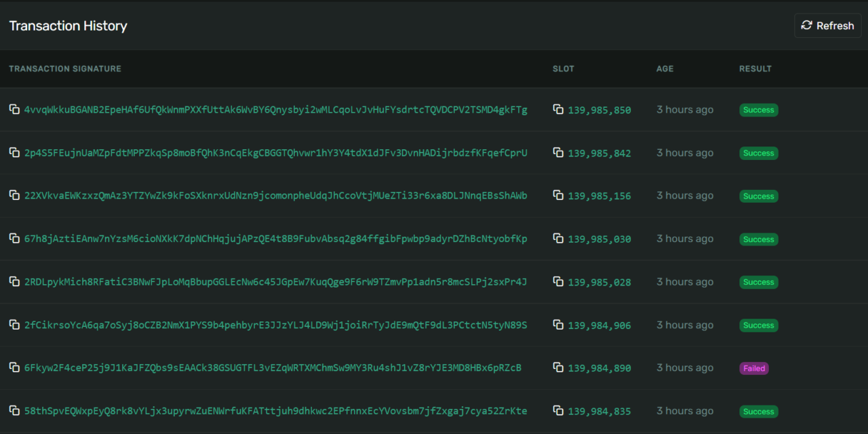Click the AGE column header
Viewport: 868px width, 434px height.
pyautogui.click(x=665, y=68)
